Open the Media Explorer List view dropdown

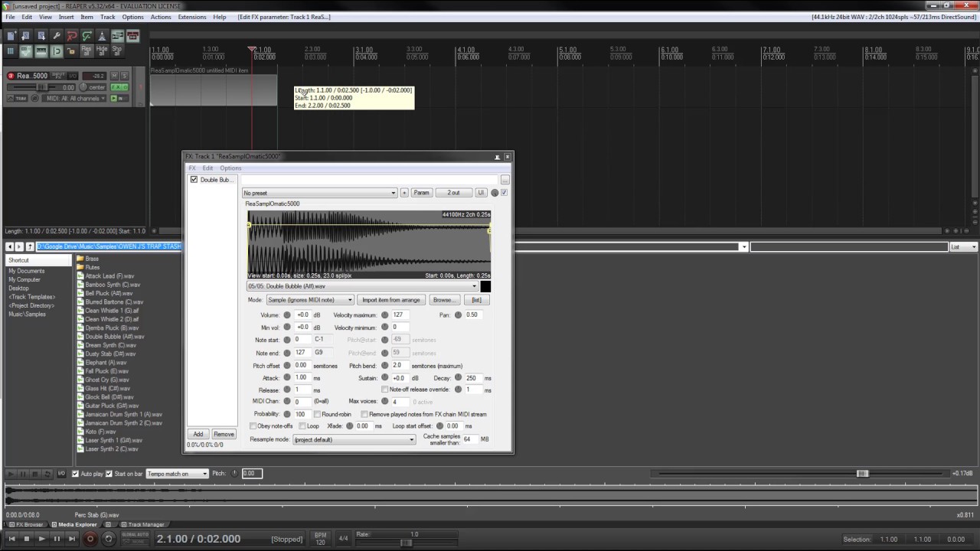click(963, 247)
